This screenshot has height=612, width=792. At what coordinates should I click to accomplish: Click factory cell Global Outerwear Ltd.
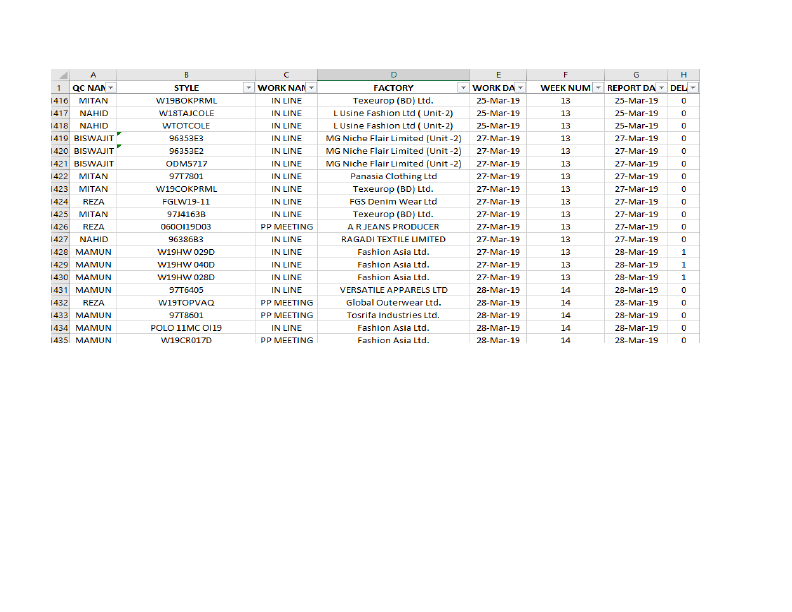[x=393, y=302]
